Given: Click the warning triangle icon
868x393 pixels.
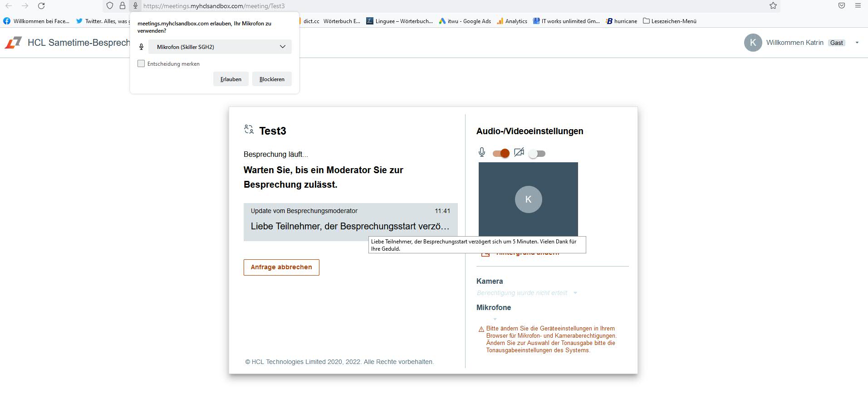Looking at the screenshot, I should [481, 330].
